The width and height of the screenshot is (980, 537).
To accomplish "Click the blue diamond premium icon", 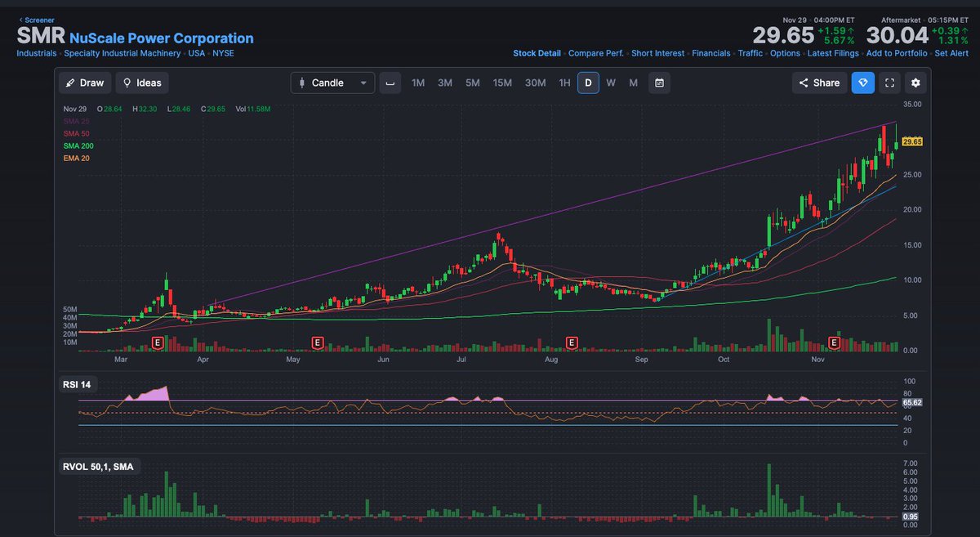I will (863, 83).
